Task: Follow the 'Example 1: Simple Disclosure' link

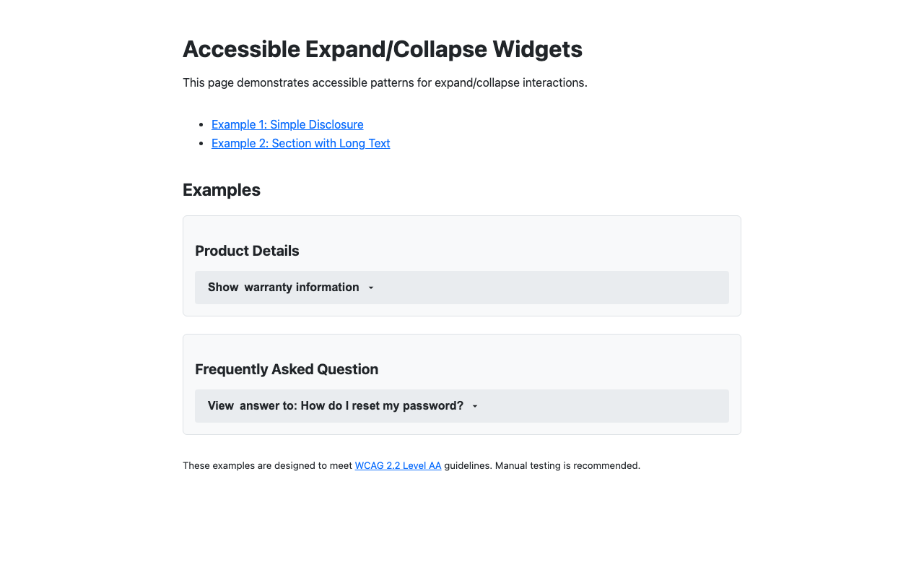Action: 287,124
